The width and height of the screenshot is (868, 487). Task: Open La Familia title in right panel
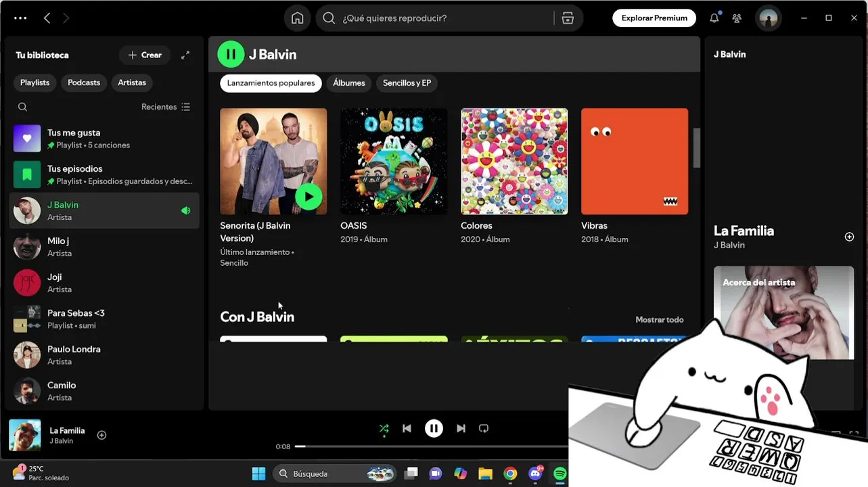click(744, 231)
